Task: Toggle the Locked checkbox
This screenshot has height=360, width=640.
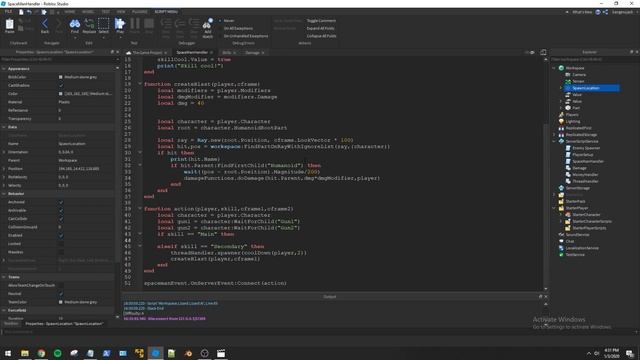Action: coord(61,244)
